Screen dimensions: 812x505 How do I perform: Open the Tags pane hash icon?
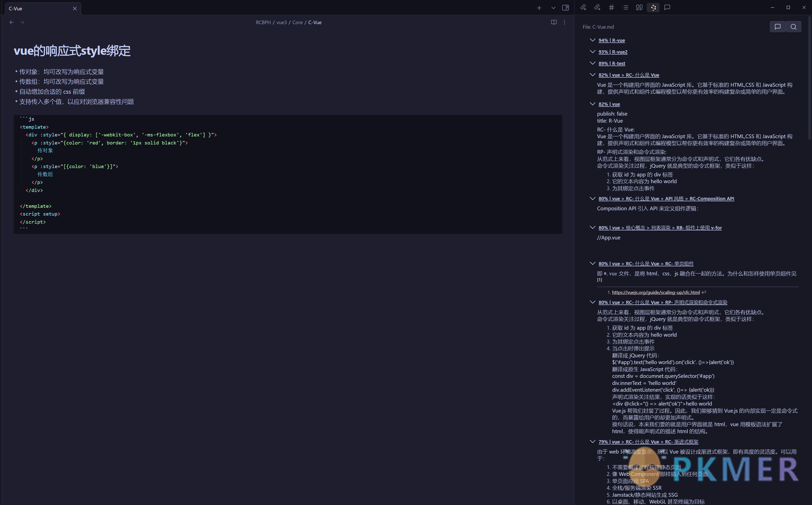click(x=611, y=7)
